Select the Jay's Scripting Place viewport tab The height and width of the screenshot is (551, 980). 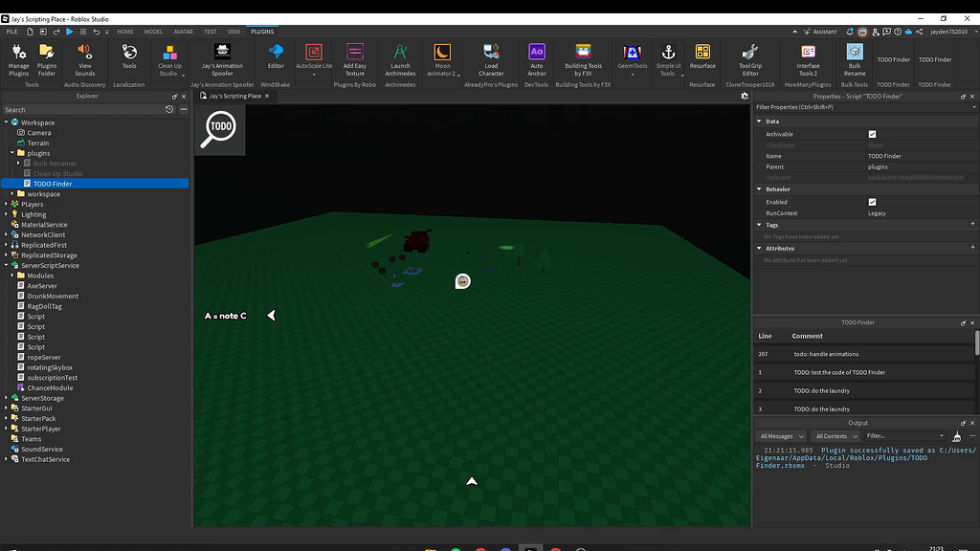tap(234, 95)
